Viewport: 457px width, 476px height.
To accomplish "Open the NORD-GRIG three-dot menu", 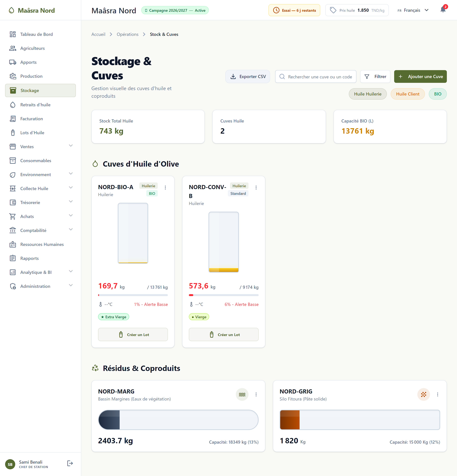I will (x=438, y=394).
